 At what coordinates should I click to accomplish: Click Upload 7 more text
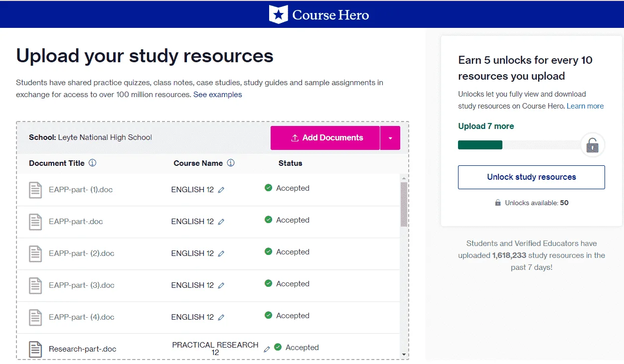[486, 126]
